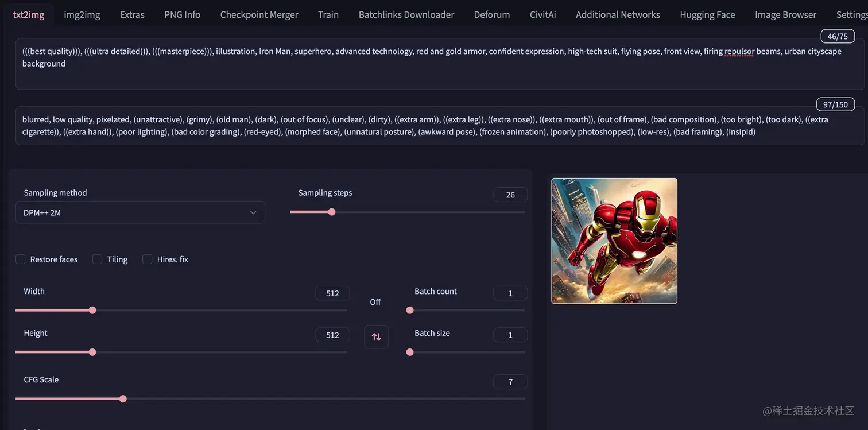Viewport: 868px width, 430px height.
Task: Adjust the Height slider
Action: click(181, 352)
